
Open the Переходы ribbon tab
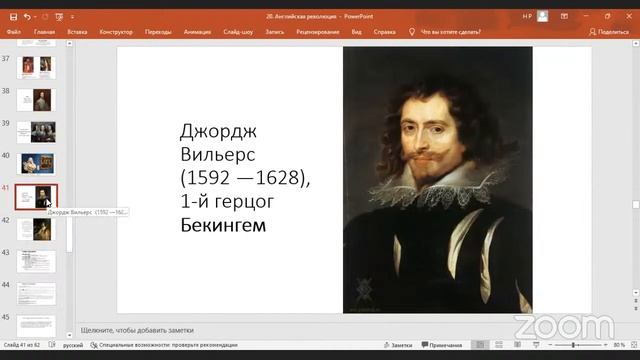(x=158, y=32)
